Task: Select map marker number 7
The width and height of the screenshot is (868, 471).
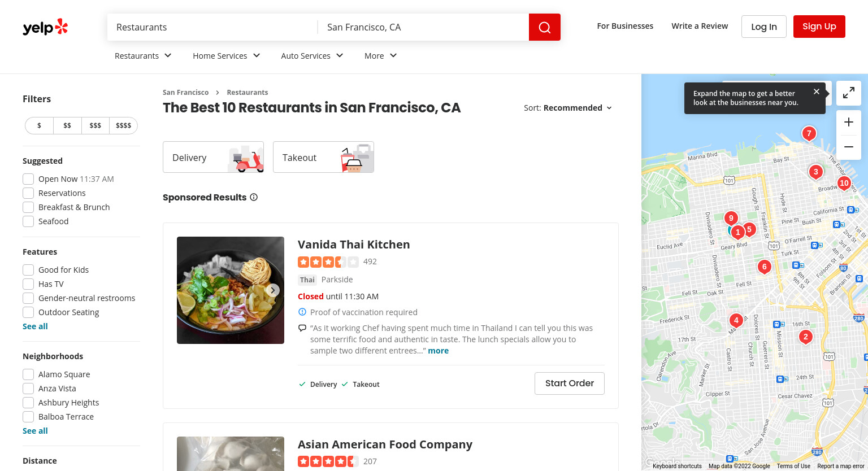Action: 809,134
